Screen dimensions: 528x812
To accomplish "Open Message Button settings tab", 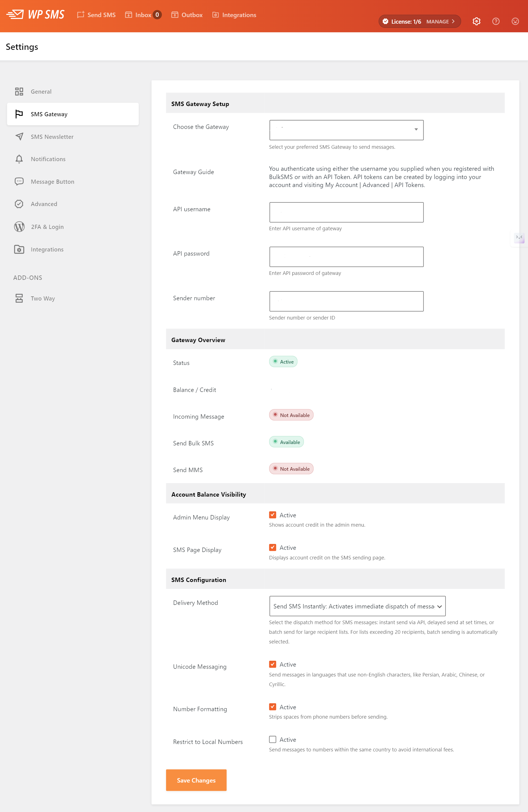I will point(73,182).
